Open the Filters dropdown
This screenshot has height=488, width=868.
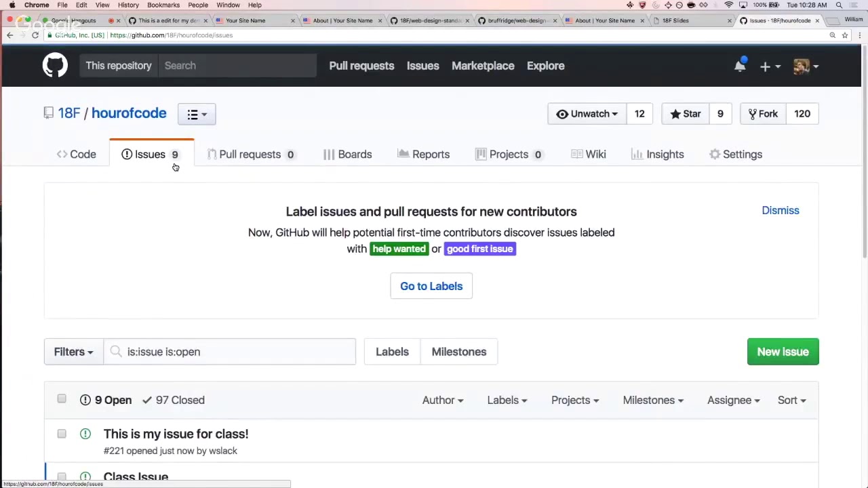click(74, 352)
